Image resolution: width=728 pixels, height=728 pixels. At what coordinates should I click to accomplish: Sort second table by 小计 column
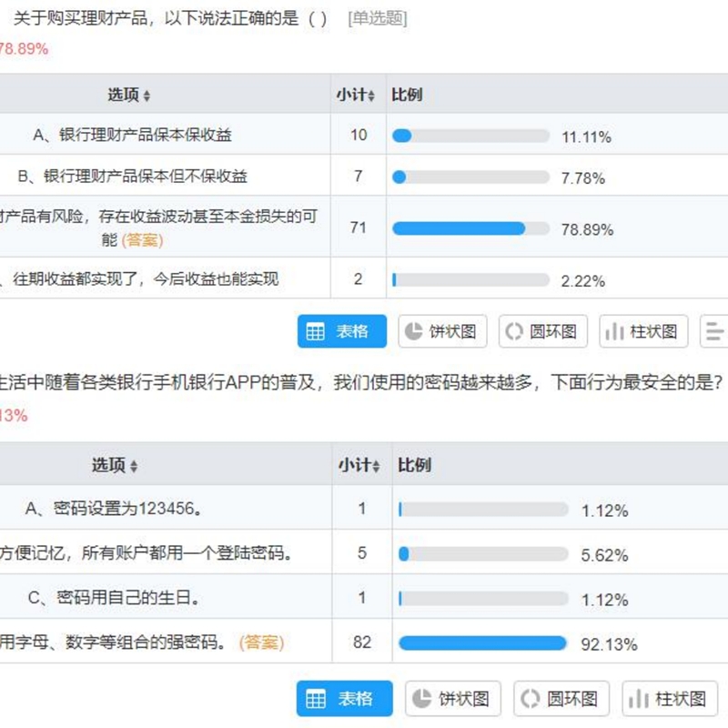(x=359, y=466)
